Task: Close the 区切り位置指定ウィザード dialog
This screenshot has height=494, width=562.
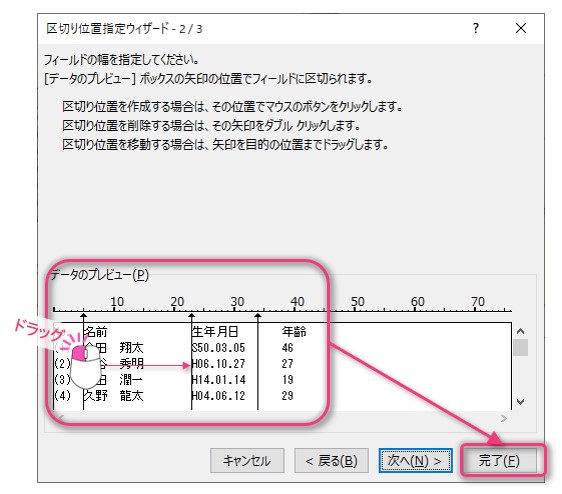Action: (521, 28)
